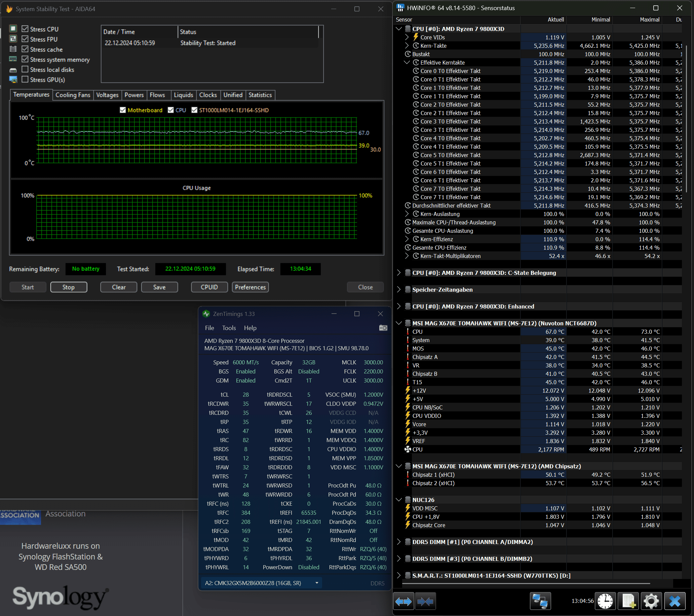
Task: Click HWiNFO app icon in title bar
Action: tap(401, 8)
